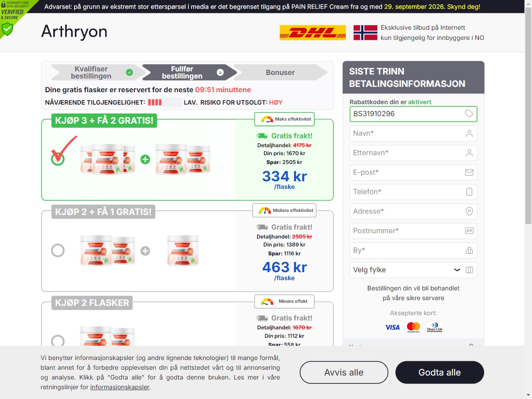Click Avvis alle cookie button
Image resolution: width=532 pixels, height=399 pixels.
point(344,372)
